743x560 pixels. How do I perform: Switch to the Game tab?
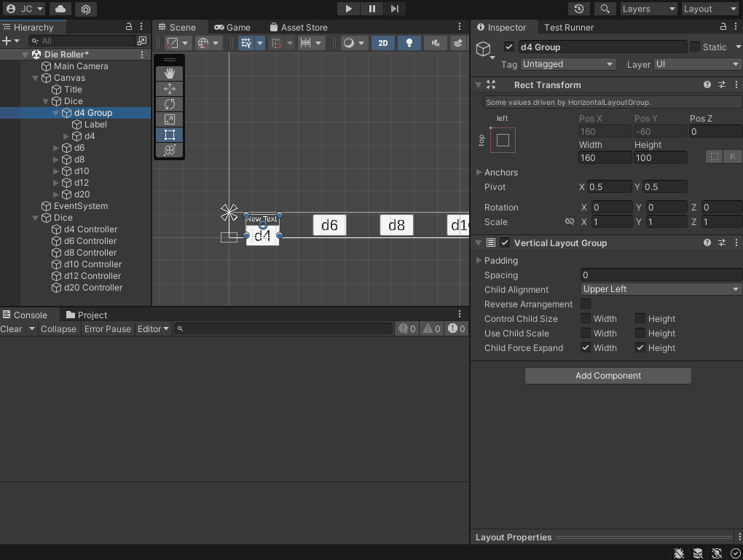(x=232, y=28)
